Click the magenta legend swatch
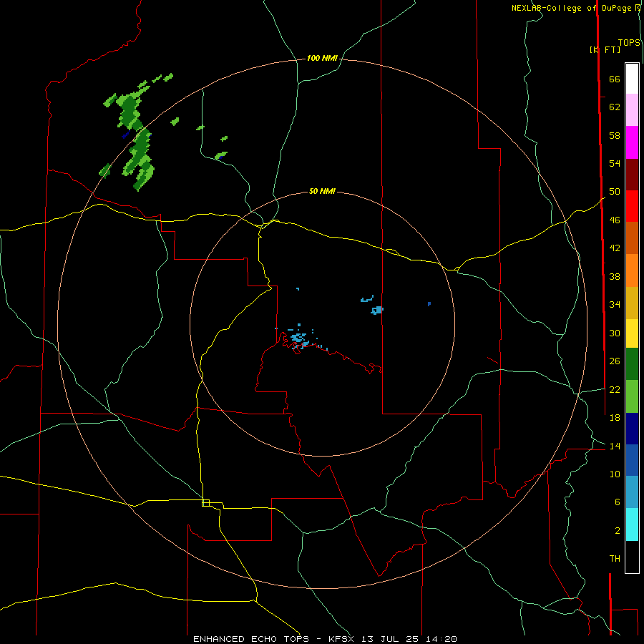The image size is (644, 644). [x=632, y=142]
